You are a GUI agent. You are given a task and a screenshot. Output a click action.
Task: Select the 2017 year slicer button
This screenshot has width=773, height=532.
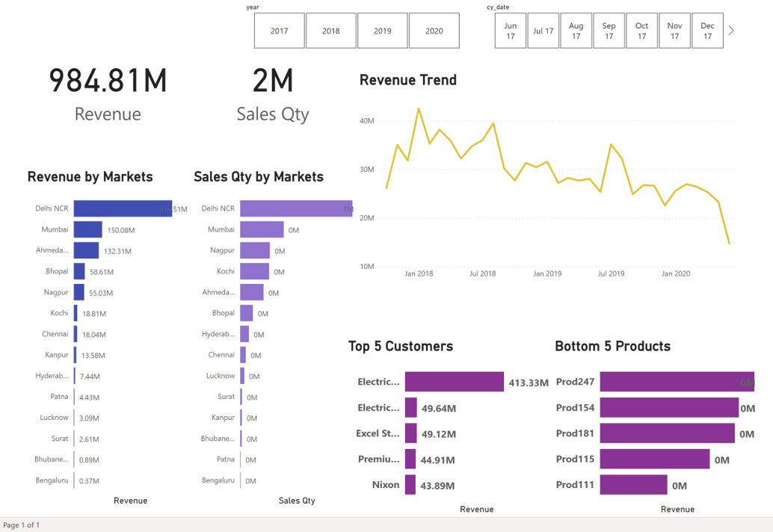279,30
